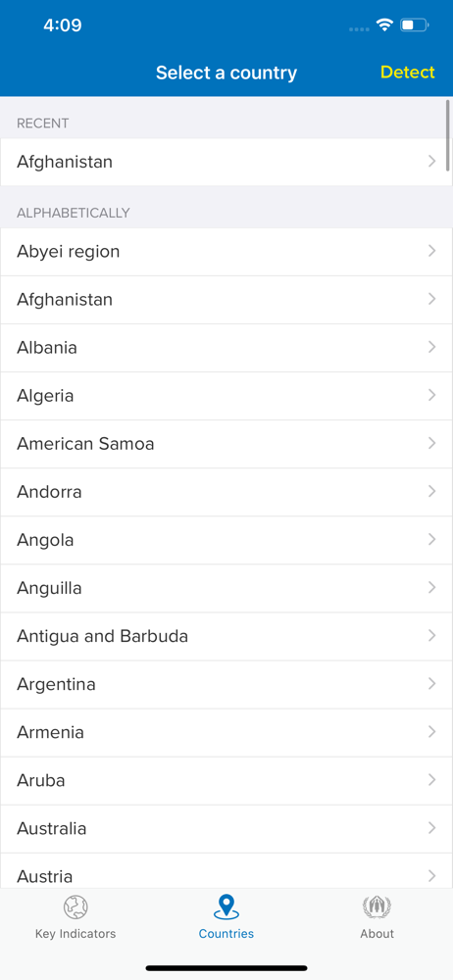Pick Argentina from the alphabetical list
Screen dimensions: 453x980
click(x=226, y=684)
